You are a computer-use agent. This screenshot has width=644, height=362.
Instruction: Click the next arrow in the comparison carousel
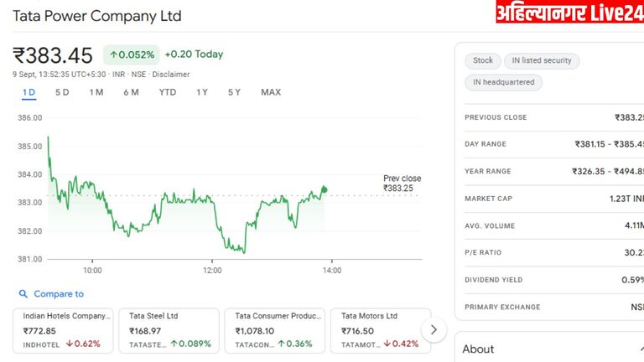[433, 330]
